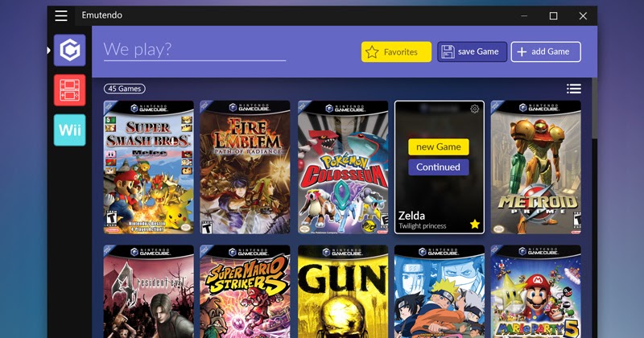
Task: Select the GameCube console icon
Action: (x=69, y=50)
